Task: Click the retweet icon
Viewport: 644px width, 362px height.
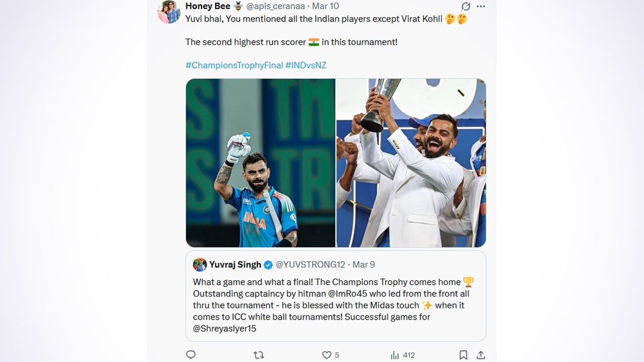Action: point(259,354)
